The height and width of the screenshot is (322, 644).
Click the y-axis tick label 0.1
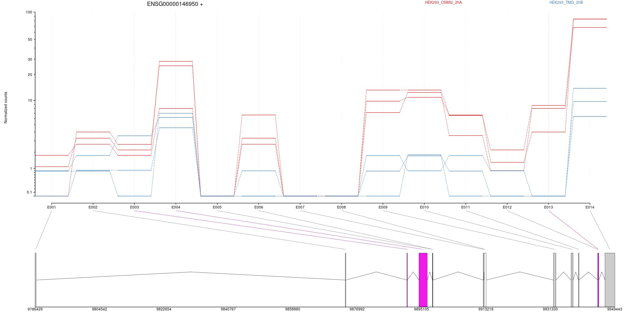tap(29, 192)
